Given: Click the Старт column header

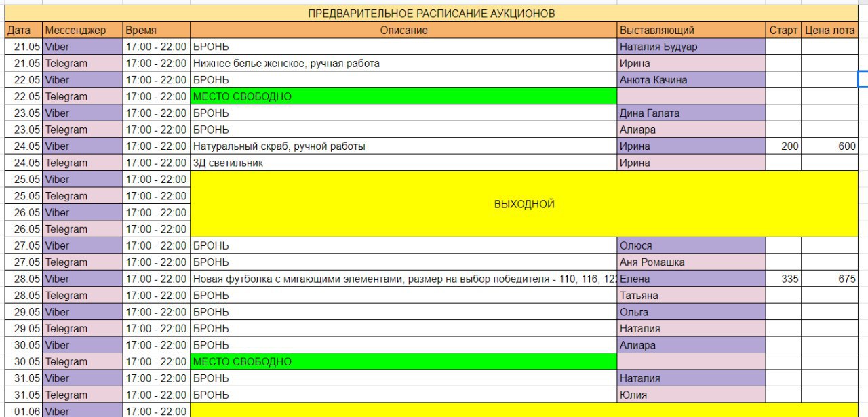Looking at the screenshot, I should pyautogui.click(x=783, y=31).
